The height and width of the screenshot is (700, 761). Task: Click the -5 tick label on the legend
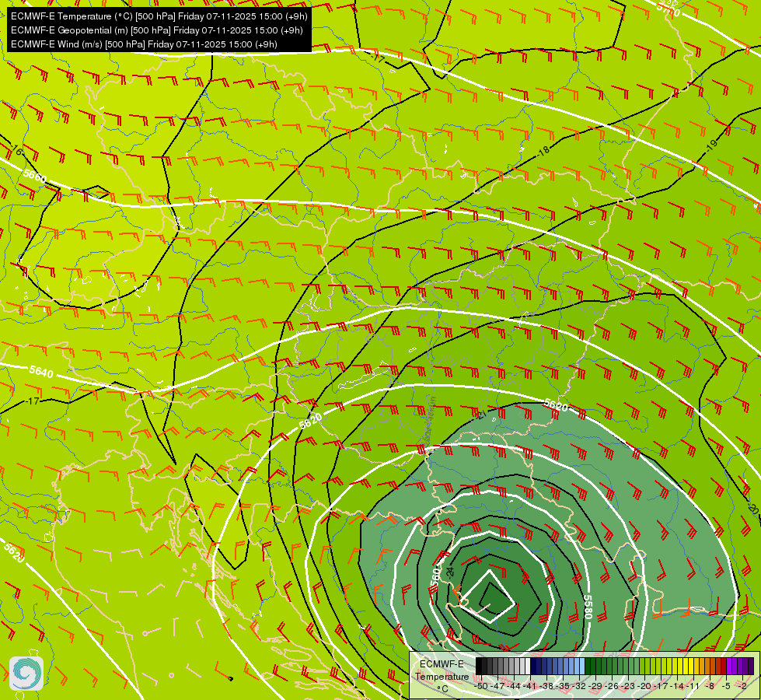(726, 686)
